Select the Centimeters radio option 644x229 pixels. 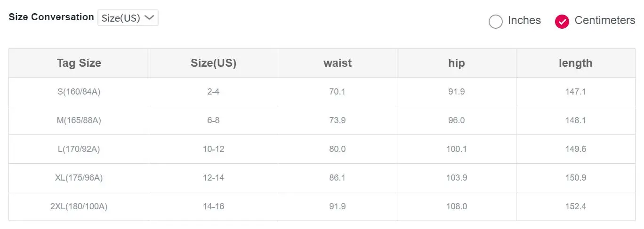pyautogui.click(x=562, y=21)
